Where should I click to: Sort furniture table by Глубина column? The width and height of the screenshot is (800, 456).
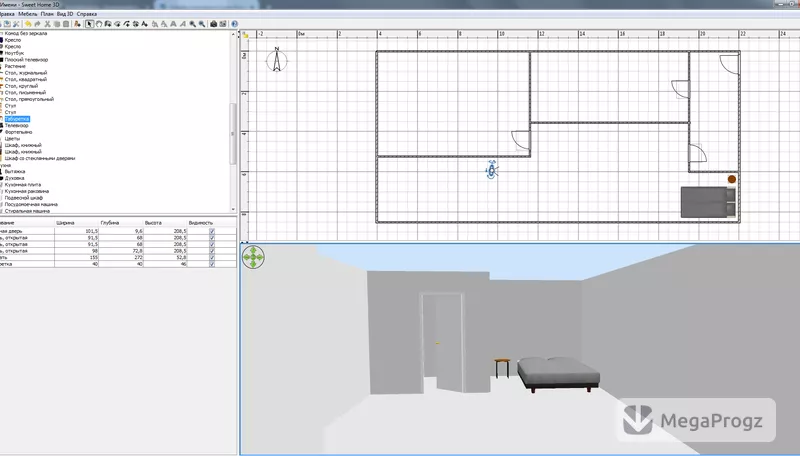tap(120, 223)
